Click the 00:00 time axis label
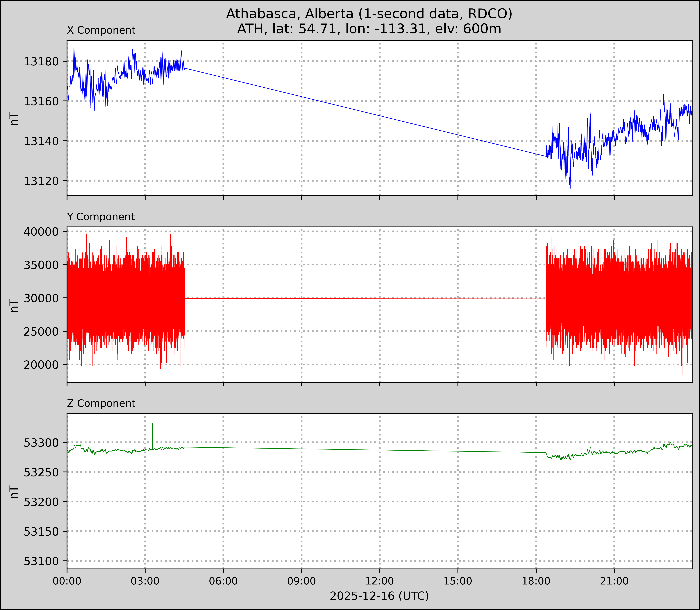Screen dimensions: 700x610 coord(67,581)
